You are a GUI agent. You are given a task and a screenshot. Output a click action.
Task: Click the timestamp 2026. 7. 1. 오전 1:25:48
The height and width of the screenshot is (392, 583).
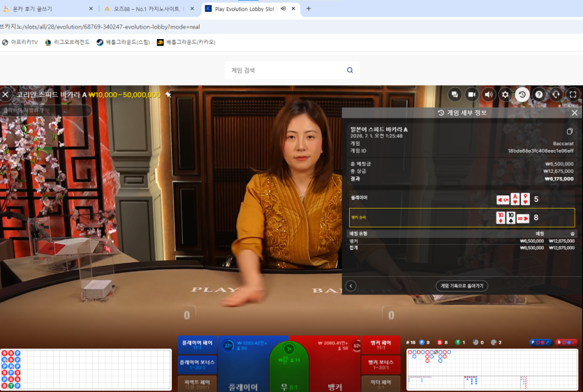coord(376,136)
